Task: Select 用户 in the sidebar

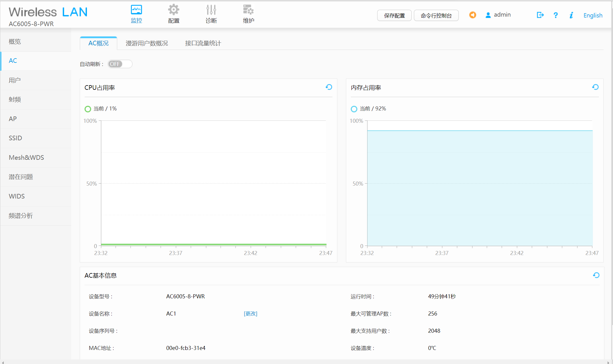Action: (36, 80)
